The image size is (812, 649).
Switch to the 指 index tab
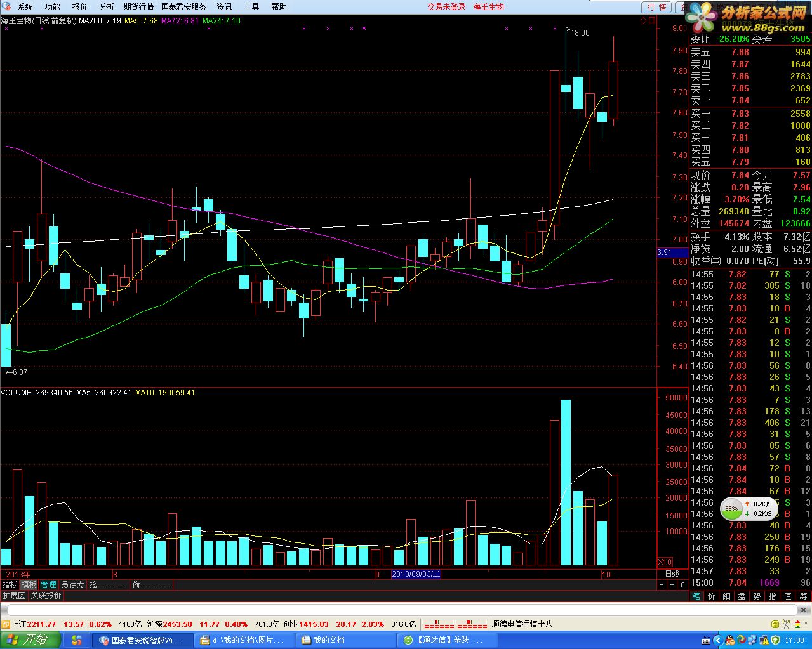click(772, 596)
